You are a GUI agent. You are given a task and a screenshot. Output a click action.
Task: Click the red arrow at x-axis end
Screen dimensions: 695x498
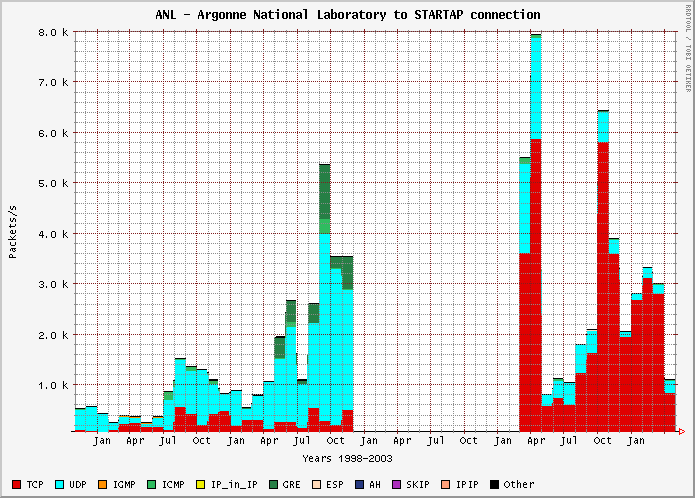click(x=682, y=431)
